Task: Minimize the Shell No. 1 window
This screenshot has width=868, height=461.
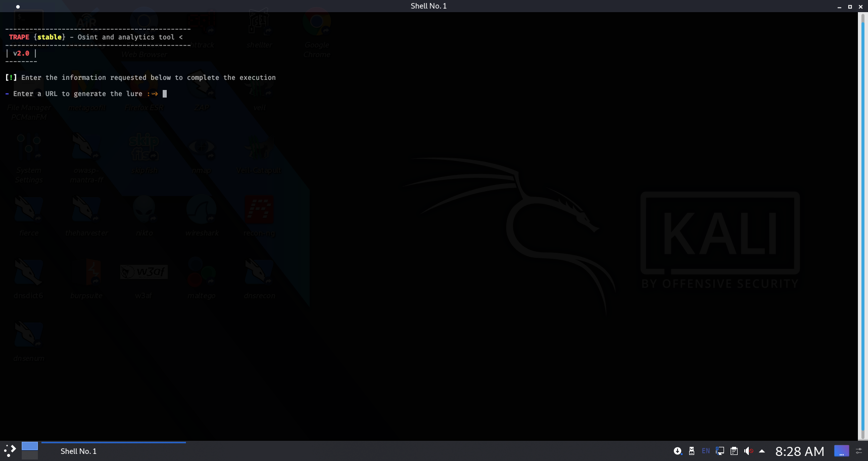Action: pyautogui.click(x=839, y=7)
